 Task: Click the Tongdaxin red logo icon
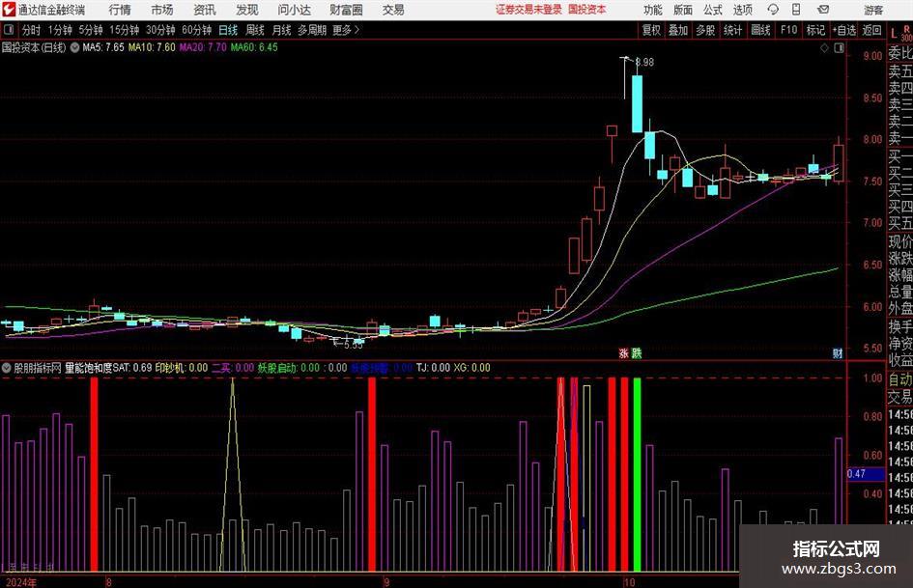pyautogui.click(x=9, y=10)
